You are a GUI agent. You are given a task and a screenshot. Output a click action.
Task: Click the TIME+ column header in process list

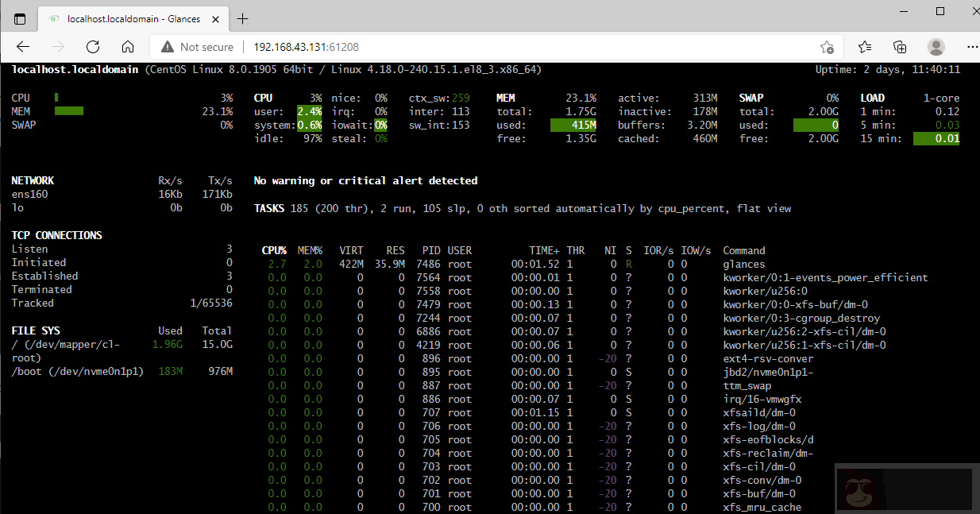click(x=544, y=250)
